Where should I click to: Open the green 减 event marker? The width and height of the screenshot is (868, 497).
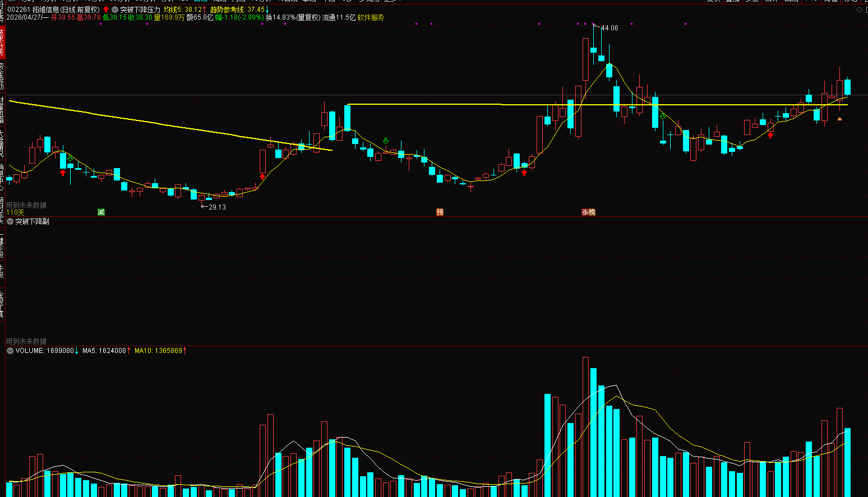101,212
